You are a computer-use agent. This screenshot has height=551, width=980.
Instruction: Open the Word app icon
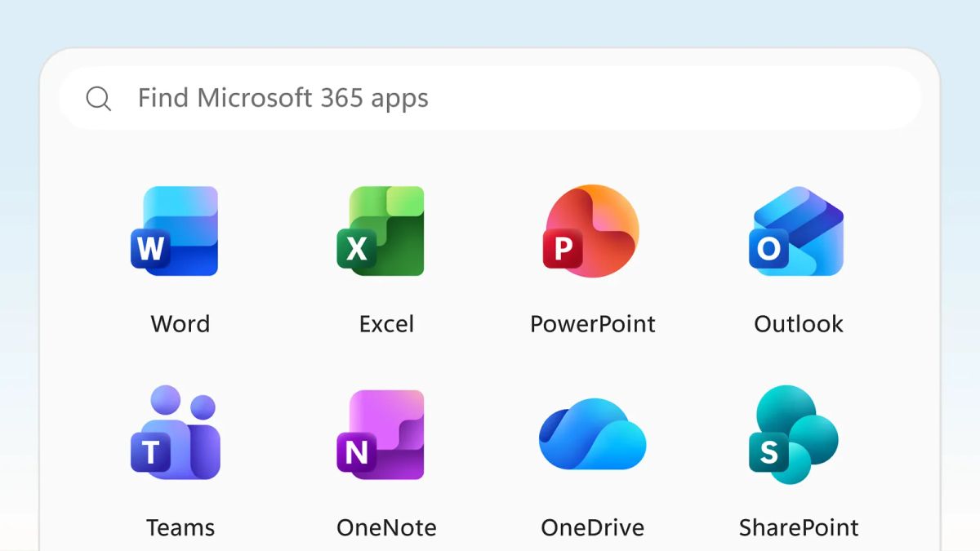click(175, 231)
